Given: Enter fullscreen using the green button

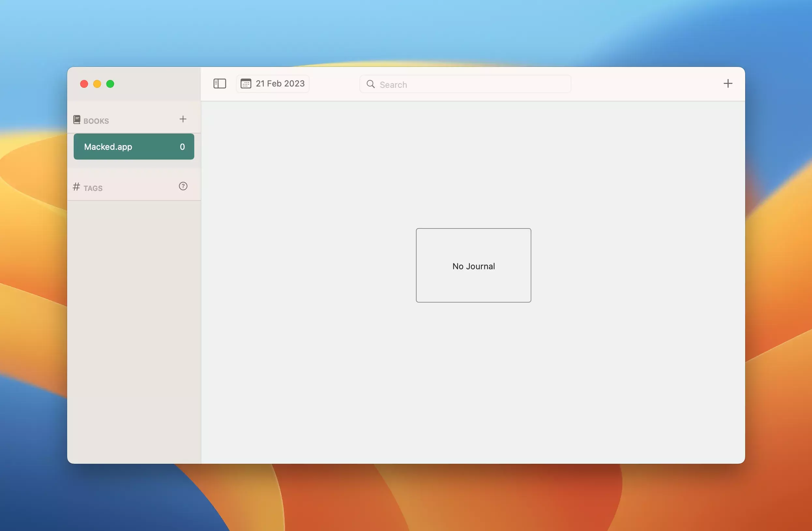Looking at the screenshot, I should click(110, 84).
